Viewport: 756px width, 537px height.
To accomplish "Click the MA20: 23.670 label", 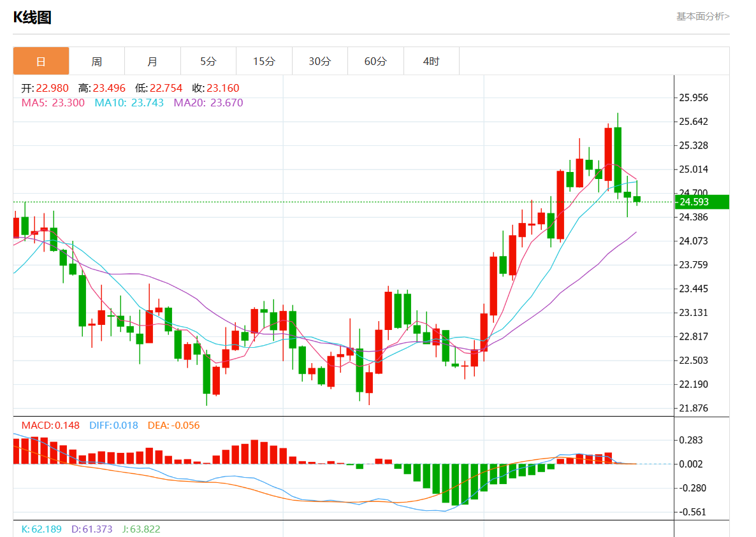I will 208,103.
